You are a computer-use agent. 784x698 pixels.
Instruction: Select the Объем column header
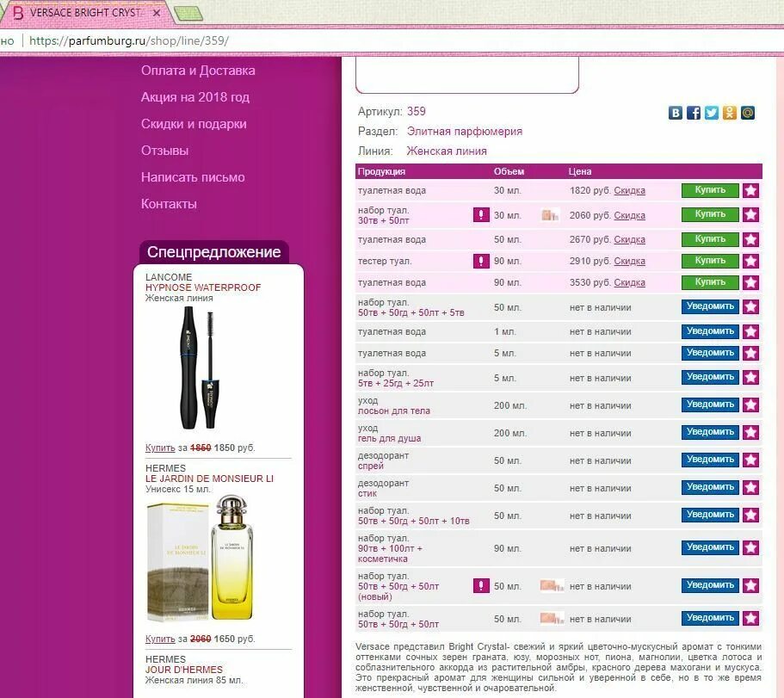(509, 171)
